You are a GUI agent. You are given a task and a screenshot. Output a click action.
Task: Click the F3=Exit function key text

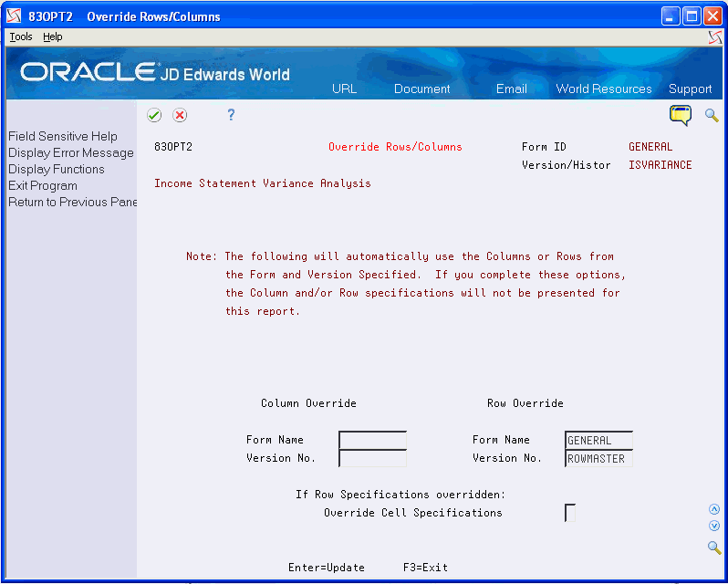click(x=425, y=568)
